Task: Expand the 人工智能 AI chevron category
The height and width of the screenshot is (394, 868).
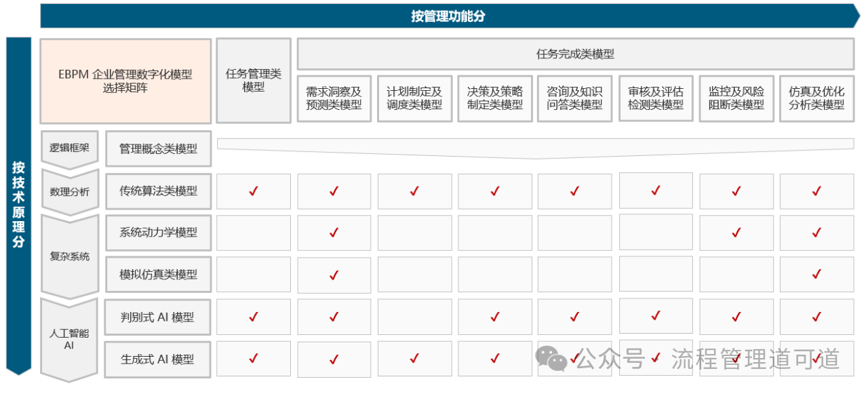Action: coord(69,338)
